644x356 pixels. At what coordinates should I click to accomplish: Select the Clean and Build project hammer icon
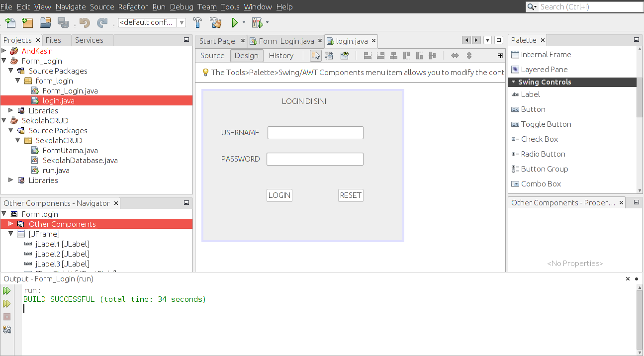tap(216, 22)
